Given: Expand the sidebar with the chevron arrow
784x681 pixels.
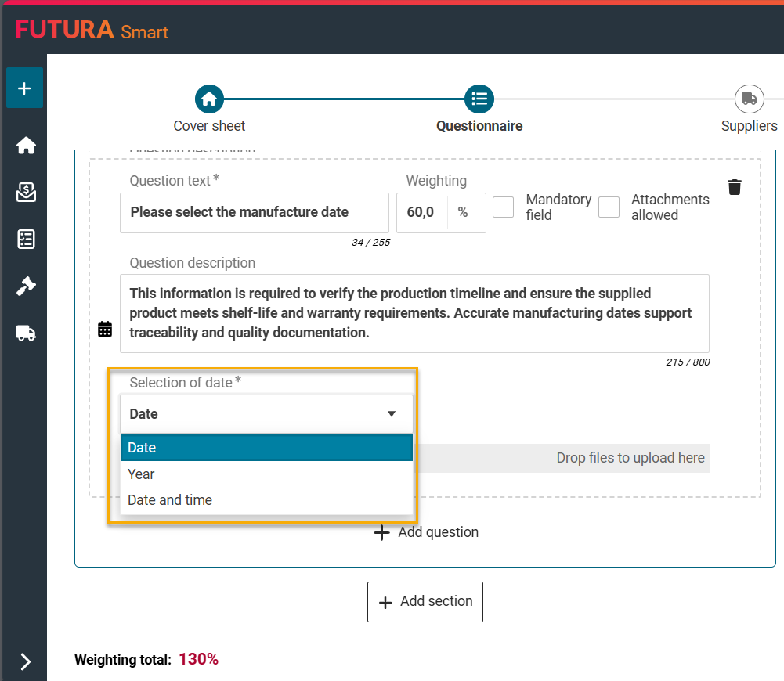Looking at the screenshot, I should [x=25, y=661].
